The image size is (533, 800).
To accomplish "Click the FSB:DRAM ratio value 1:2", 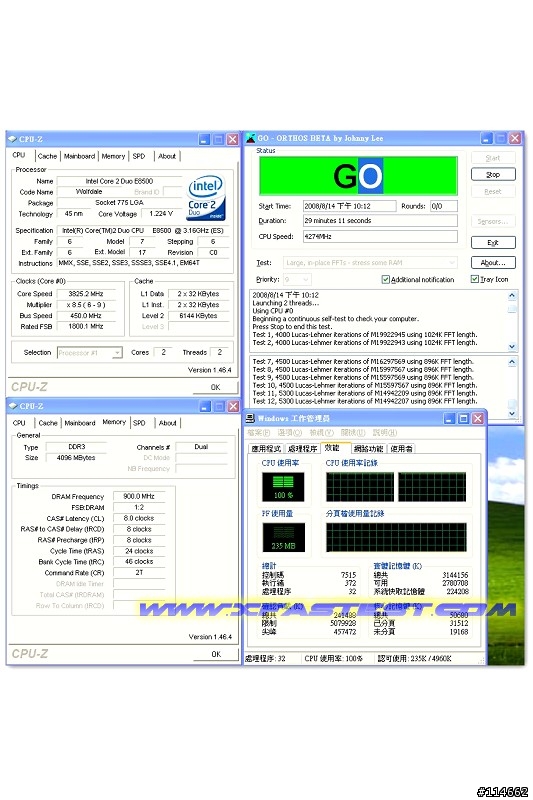I will [139, 508].
